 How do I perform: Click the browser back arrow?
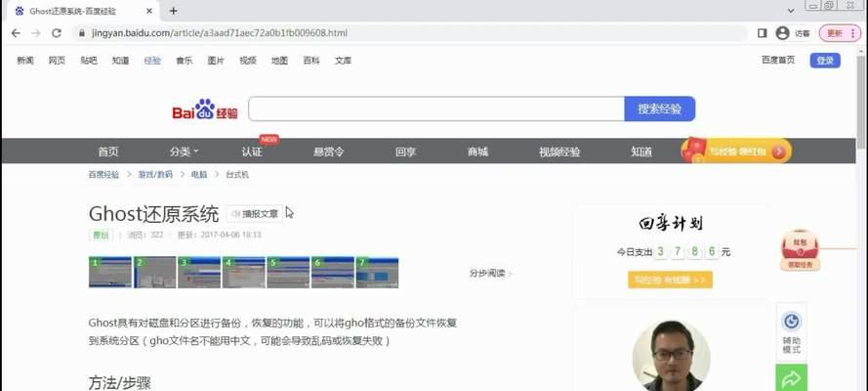[16, 33]
